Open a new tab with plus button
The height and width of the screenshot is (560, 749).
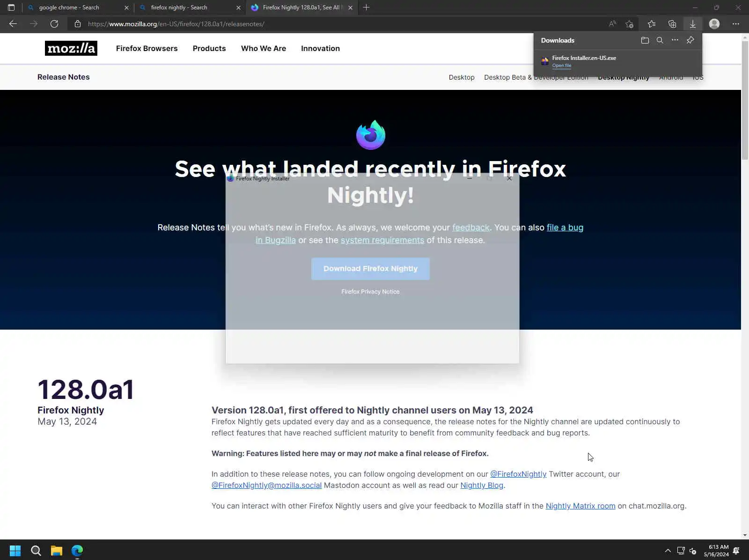point(367,7)
